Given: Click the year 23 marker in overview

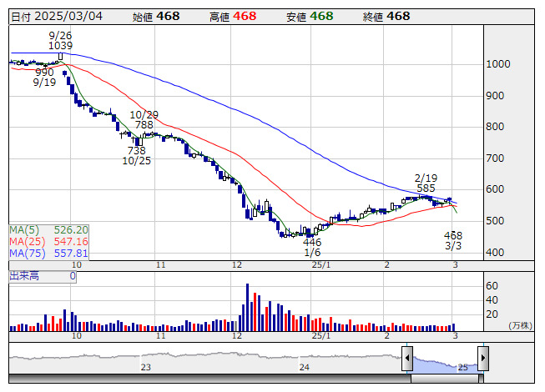Looking at the screenshot, I should click(145, 367).
